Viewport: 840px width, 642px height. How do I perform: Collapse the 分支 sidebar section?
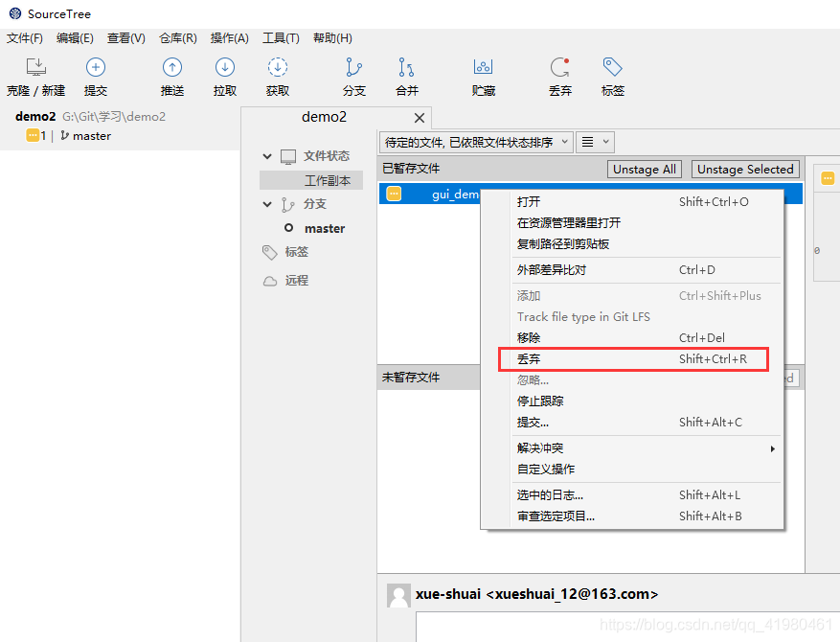point(267,204)
